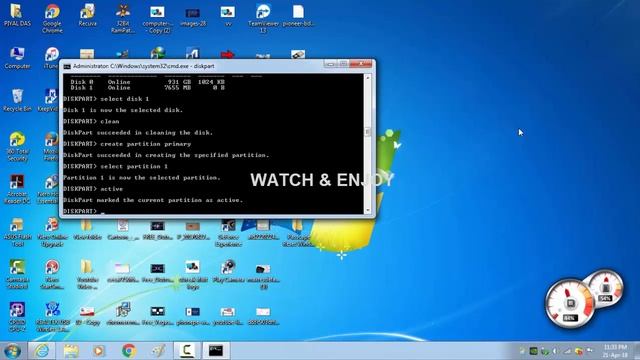The width and height of the screenshot is (640, 360).
Task: Open the cmd window system menu icon
Action: (67, 66)
